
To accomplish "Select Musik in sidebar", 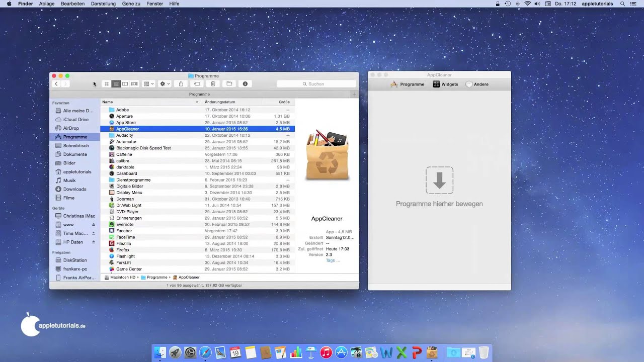I will [x=74, y=180].
